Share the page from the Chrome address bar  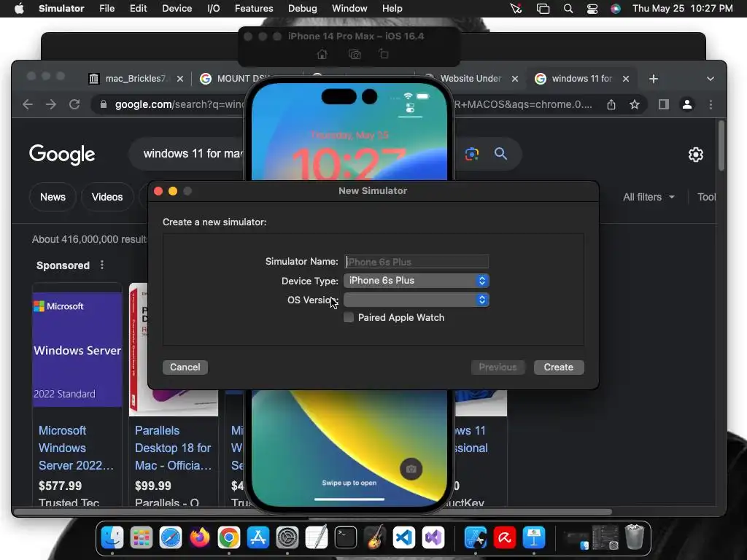point(611,104)
